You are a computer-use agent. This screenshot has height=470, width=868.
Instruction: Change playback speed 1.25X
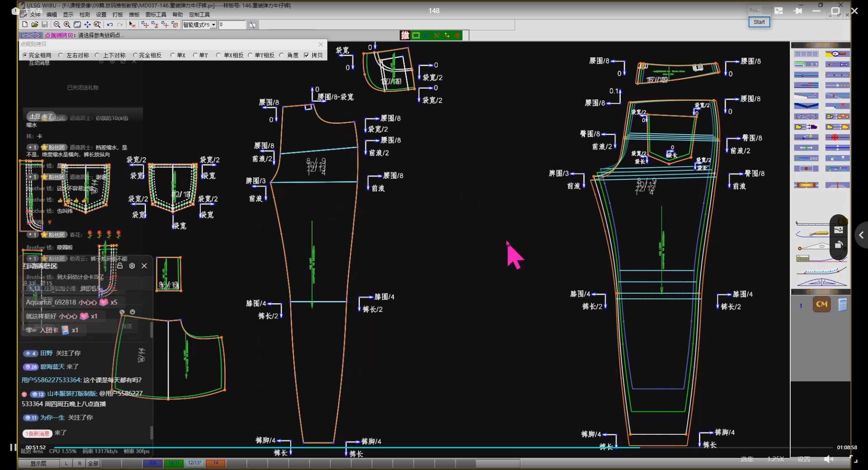tap(775, 459)
